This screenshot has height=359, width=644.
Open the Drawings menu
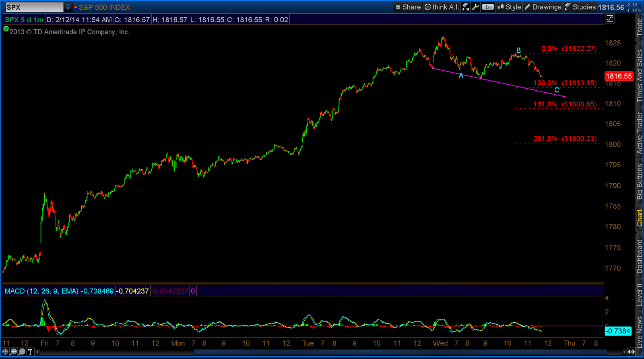pyautogui.click(x=543, y=7)
